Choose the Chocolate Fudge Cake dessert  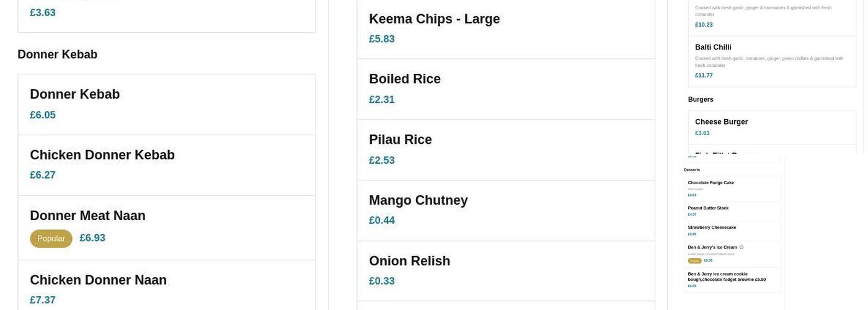point(732,188)
